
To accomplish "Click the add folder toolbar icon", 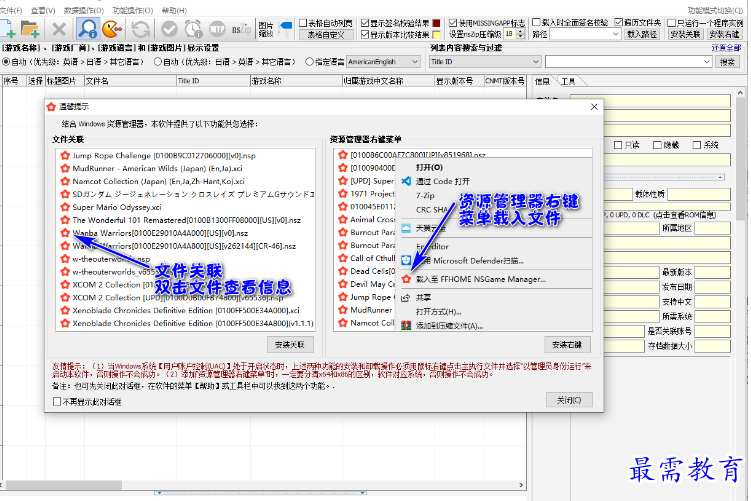I will 30,29.
